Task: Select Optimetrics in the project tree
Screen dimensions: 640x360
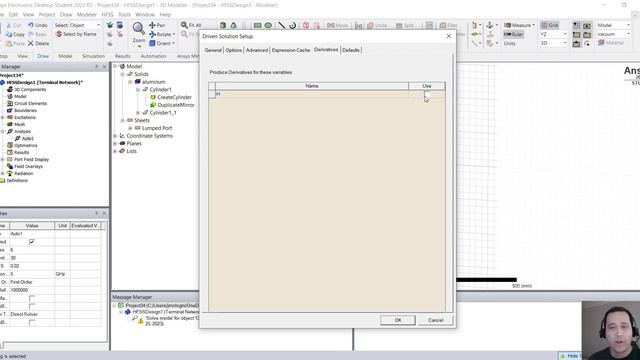Action: tap(26, 145)
